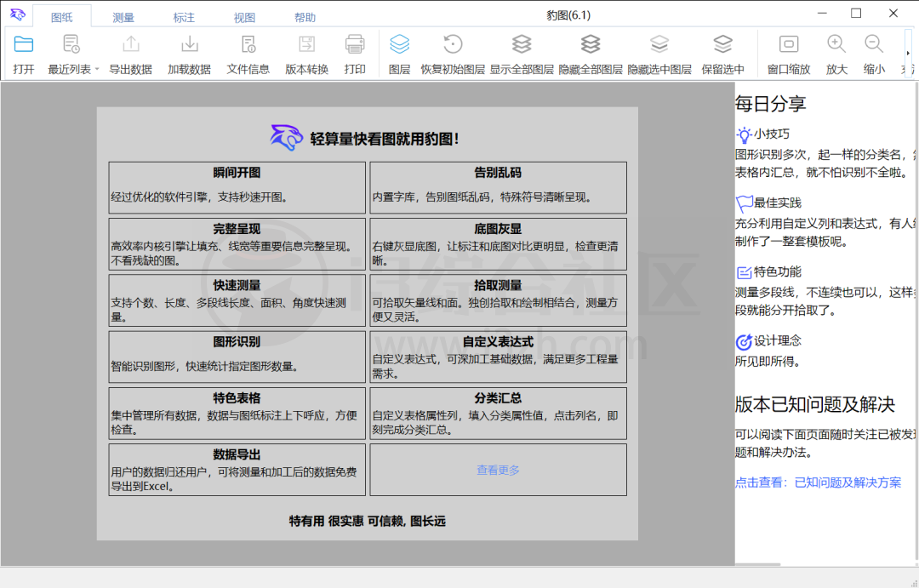Viewport: 919px width, 588px height.
Task: Click 恢复初始图层 restore layers icon
Action: pos(453,44)
